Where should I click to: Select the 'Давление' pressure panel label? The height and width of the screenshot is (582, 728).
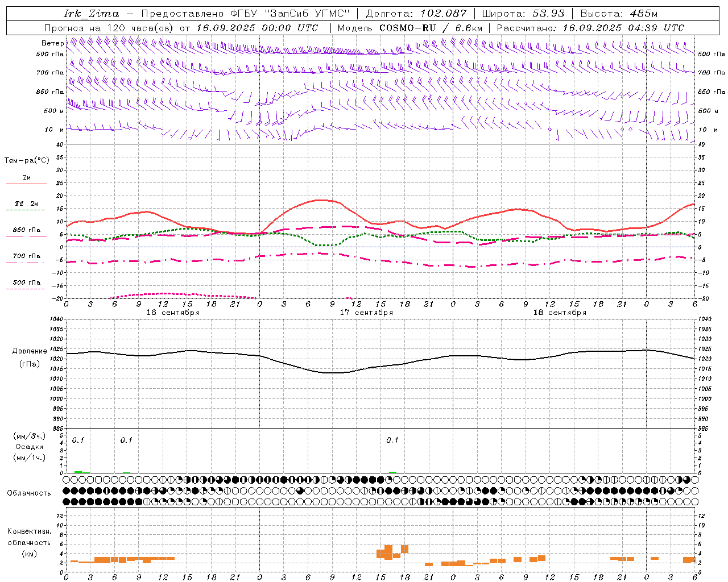pos(30,351)
